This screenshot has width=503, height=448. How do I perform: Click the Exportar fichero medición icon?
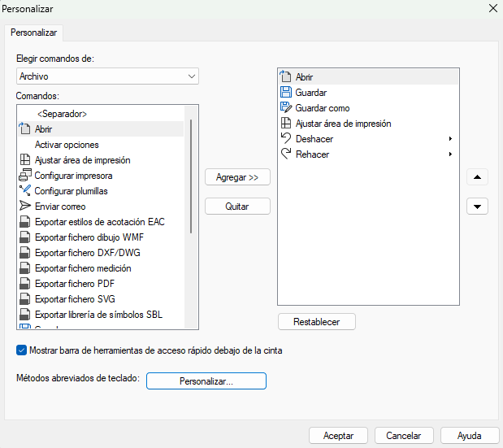25,267
